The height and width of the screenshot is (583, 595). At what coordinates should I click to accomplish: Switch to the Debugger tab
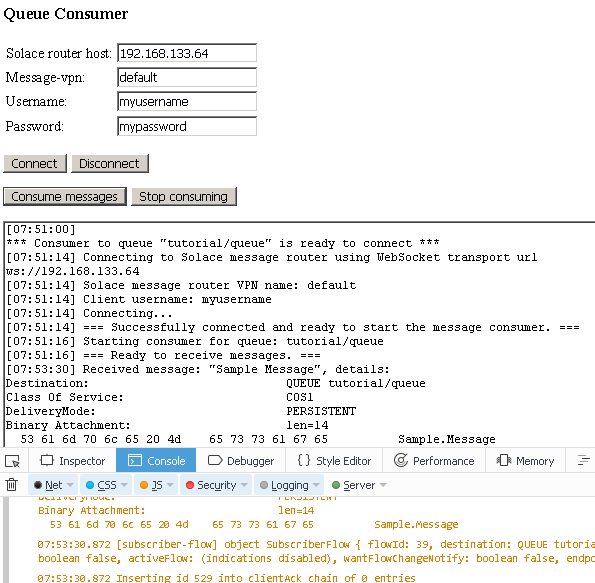tap(241, 461)
